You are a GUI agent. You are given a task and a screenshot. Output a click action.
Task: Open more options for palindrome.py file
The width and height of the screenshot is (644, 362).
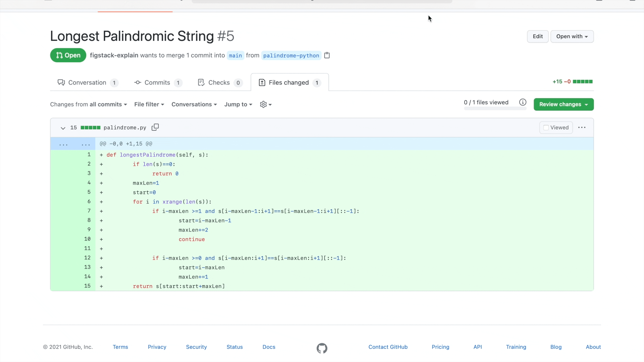coord(582,127)
